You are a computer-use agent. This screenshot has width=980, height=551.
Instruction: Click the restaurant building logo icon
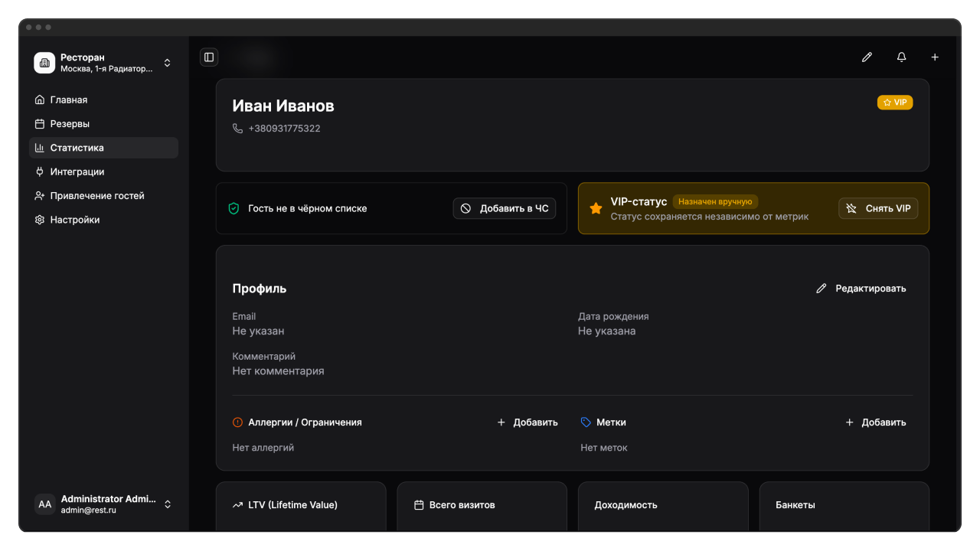click(x=44, y=63)
